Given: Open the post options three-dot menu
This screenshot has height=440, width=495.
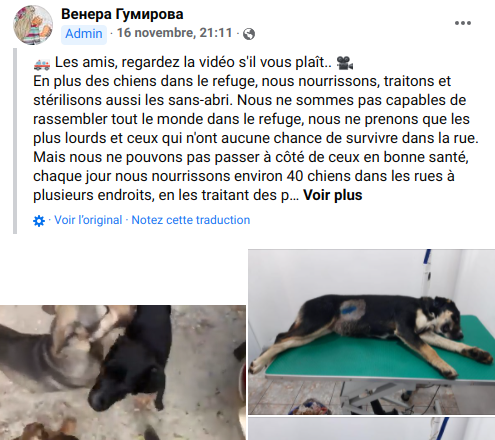Looking at the screenshot, I should (463, 23).
